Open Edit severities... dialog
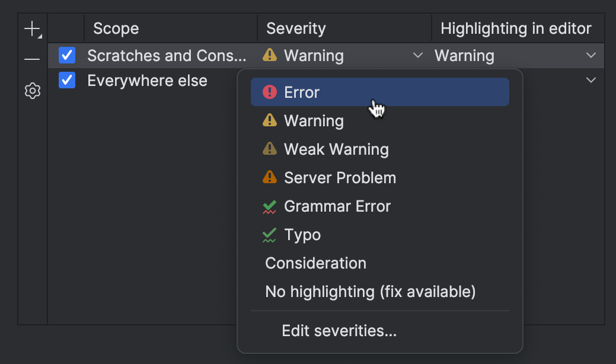Screen dimensions: 616x364 (x=339, y=331)
